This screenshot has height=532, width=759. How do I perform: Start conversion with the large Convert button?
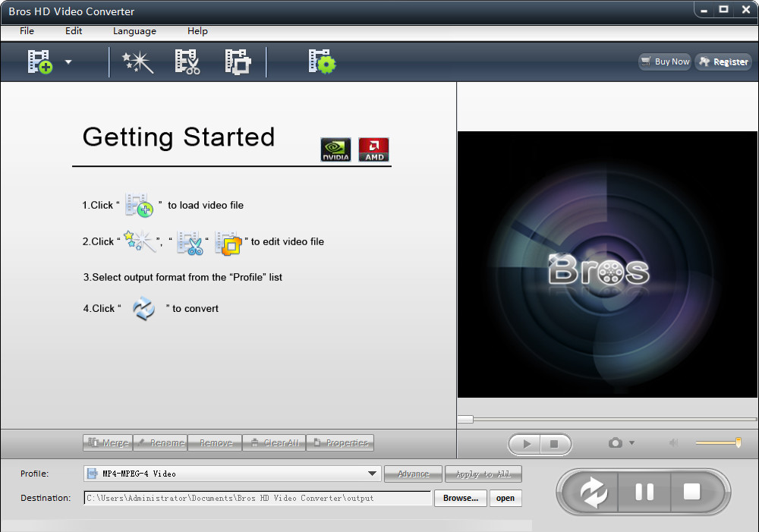(x=594, y=493)
